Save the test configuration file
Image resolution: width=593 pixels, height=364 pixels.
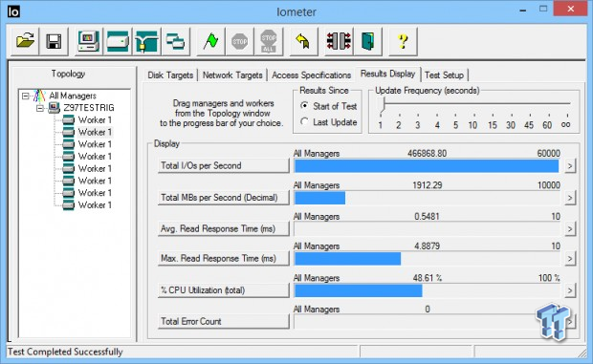(x=54, y=41)
